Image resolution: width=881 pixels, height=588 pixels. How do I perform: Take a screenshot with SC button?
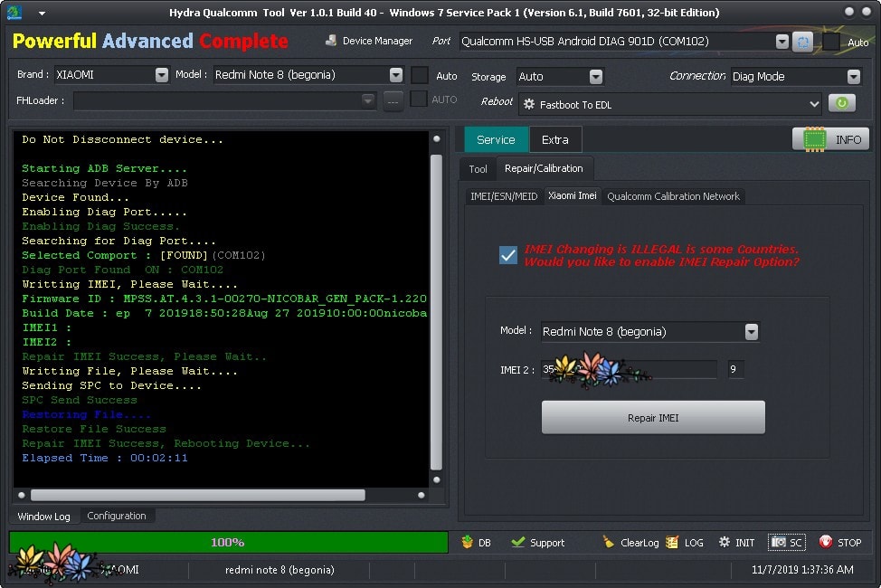tap(786, 542)
